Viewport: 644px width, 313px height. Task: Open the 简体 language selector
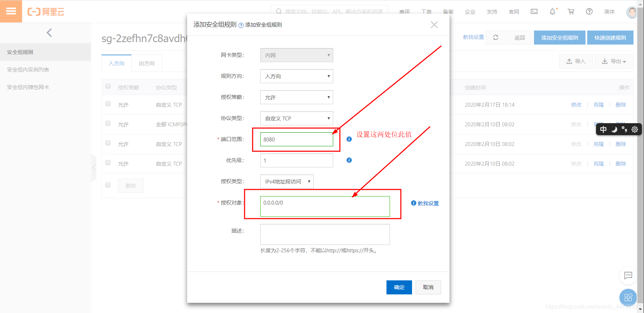tap(609, 12)
